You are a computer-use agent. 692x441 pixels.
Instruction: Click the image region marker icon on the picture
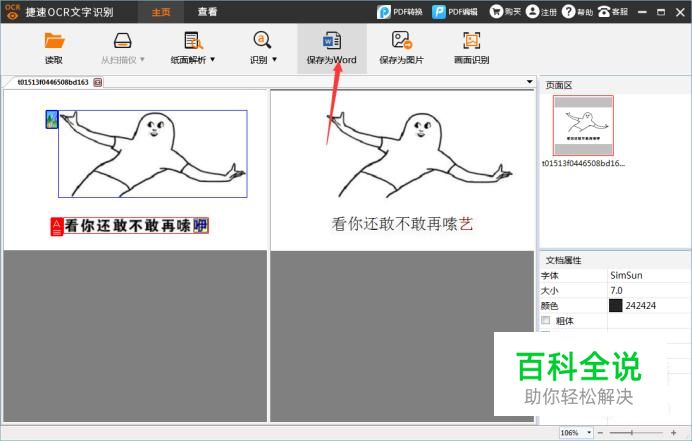click(x=52, y=120)
